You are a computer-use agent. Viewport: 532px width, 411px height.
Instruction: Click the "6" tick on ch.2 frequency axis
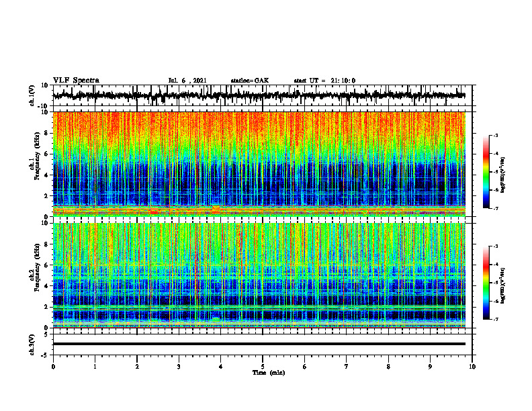(x=46, y=265)
